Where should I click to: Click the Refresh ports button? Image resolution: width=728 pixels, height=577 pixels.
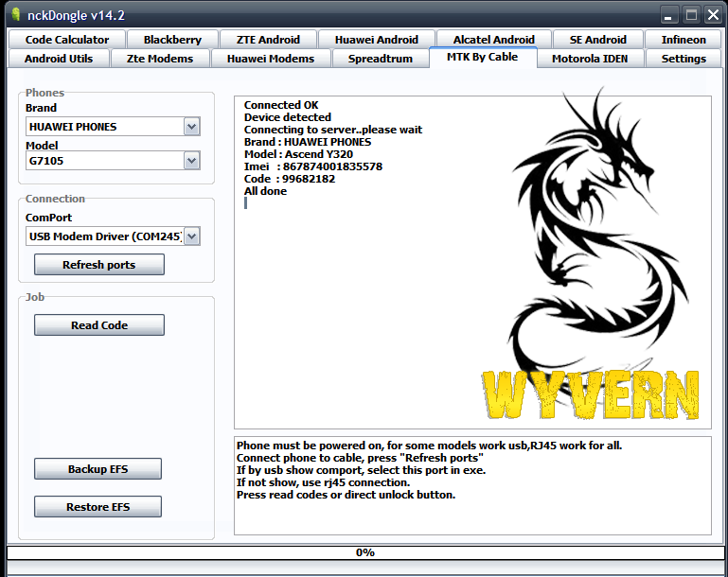click(x=98, y=265)
